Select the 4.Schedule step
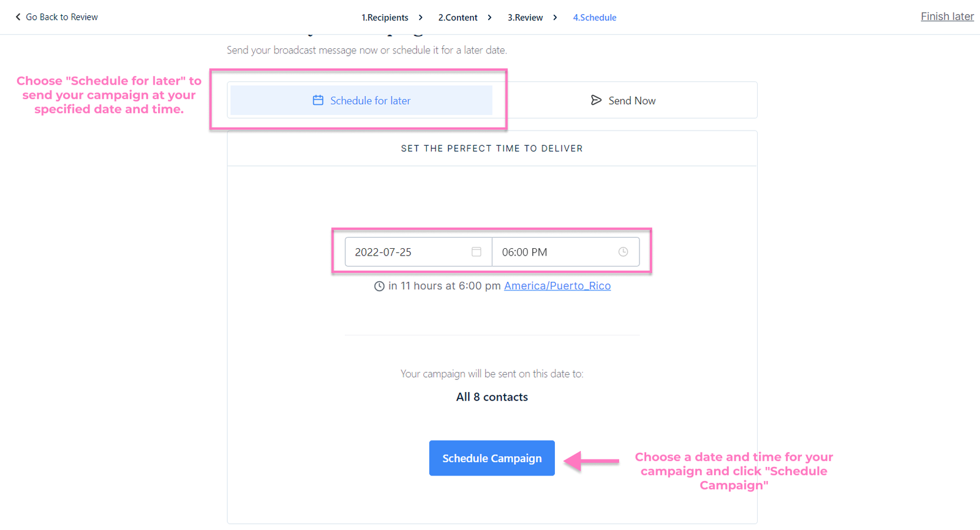 (594, 18)
